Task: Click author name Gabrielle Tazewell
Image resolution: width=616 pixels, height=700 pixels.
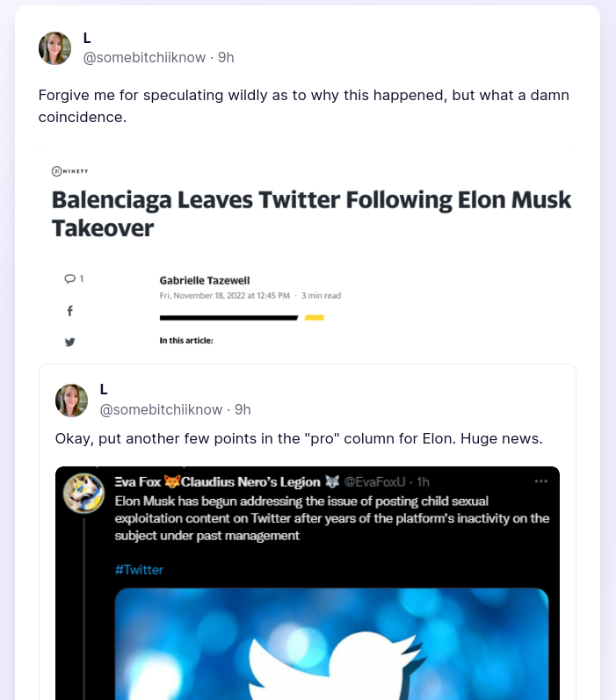Action: [x=205, y=280]
